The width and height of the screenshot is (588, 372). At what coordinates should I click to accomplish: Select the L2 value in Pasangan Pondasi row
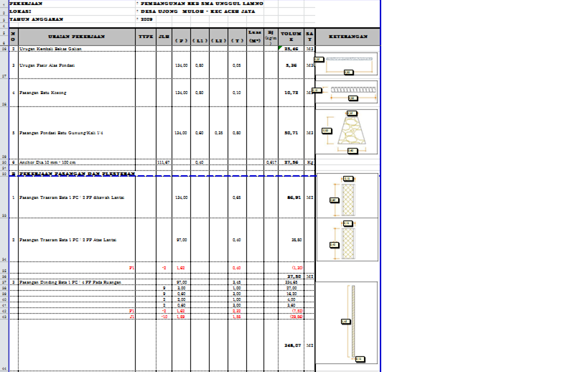(x=218, y=133)
